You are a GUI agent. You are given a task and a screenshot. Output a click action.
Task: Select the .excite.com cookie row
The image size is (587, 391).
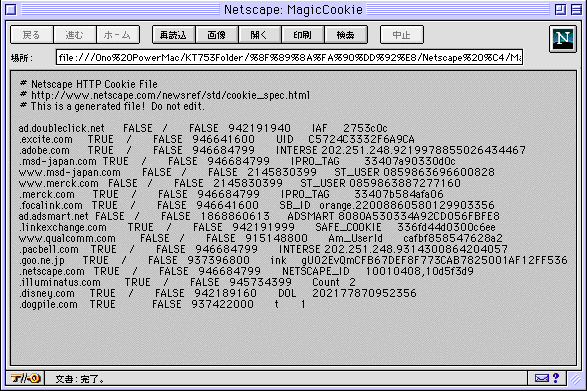point(217,139)
